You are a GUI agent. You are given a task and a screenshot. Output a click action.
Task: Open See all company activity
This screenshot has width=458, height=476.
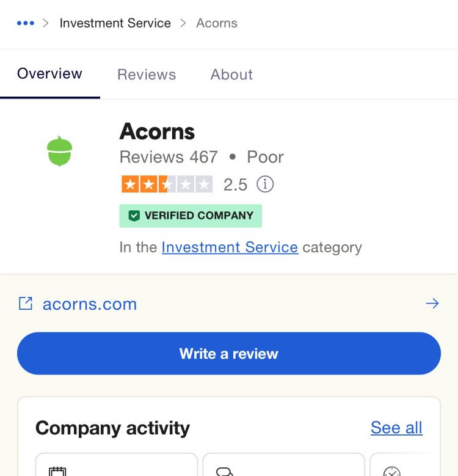pyautogui.click(x=396, y=428)
